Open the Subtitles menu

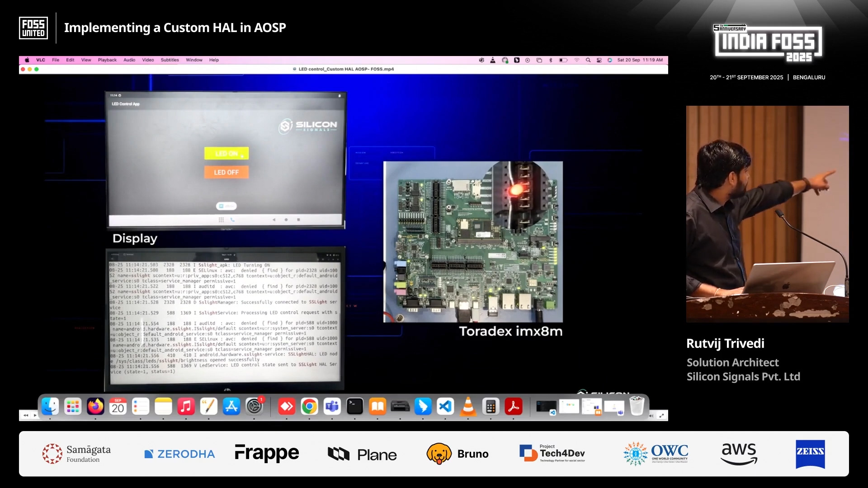tap(170, 60)
